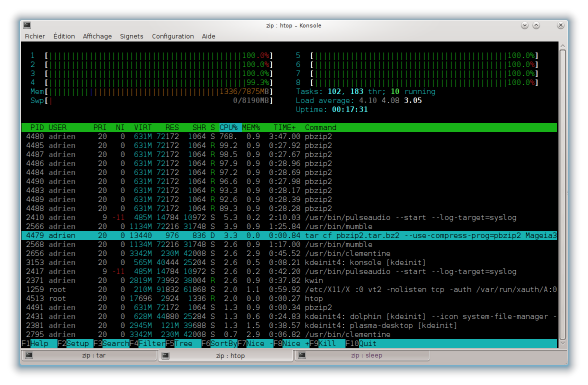Open the Aide menu

pyautogui.click(x=208, y=36)
